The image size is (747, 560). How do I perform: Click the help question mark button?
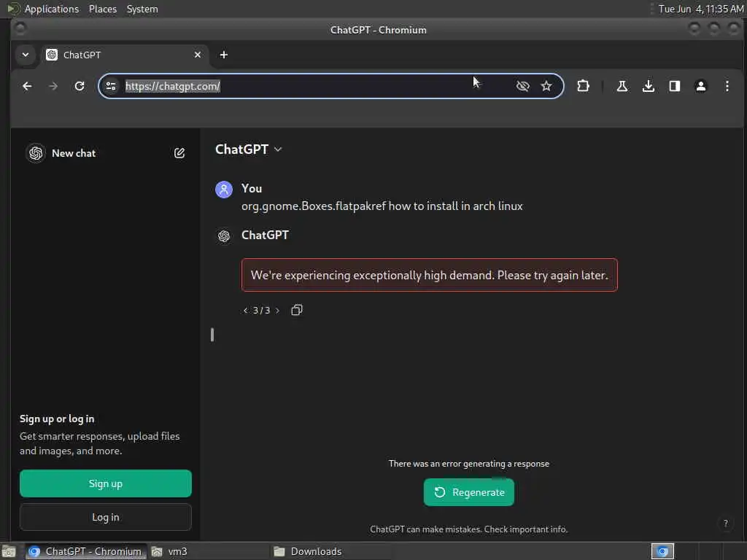coord(726,524)
